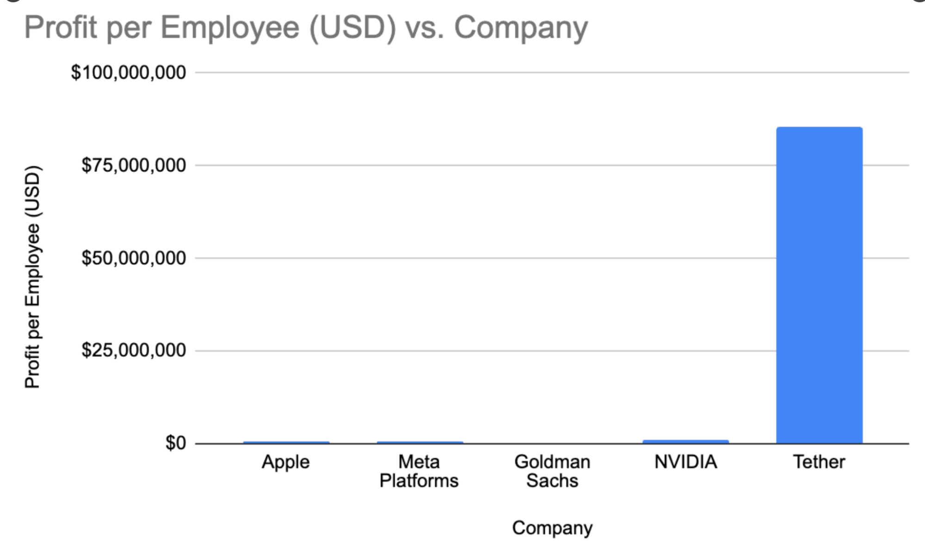Select the tall blue Tether bar
Image resolution: width=925 pixels, height=560 pixels.
tap(819, 285)
